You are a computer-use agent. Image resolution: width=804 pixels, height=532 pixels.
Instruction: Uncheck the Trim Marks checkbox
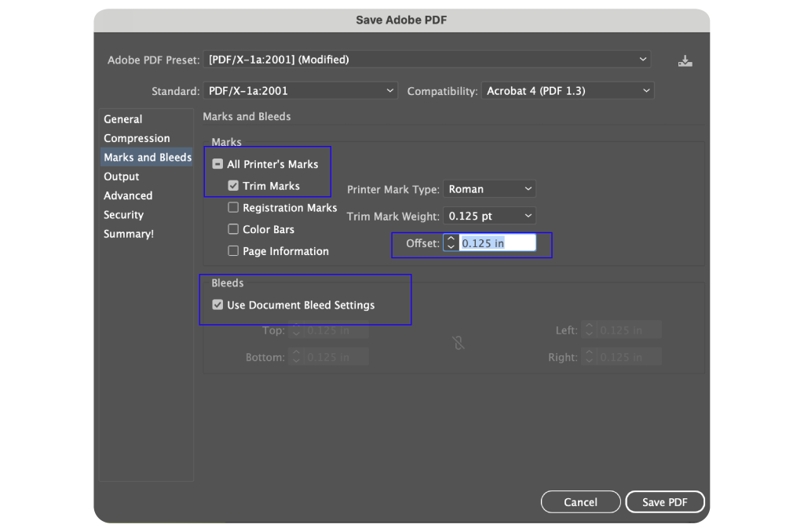click(x=233, y=186)
